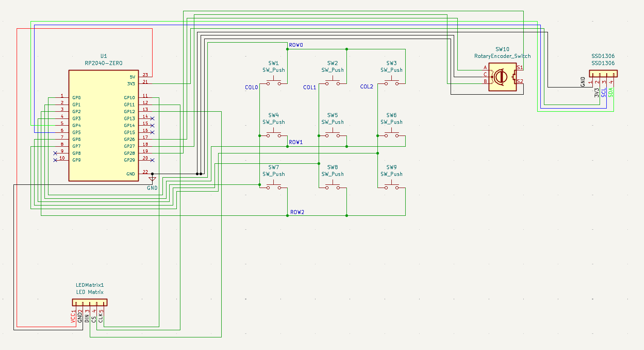644x350 pixels.
Task: Select the no-connect X on pin GP29
Action: pyautogui.click(x=153, y=160)
